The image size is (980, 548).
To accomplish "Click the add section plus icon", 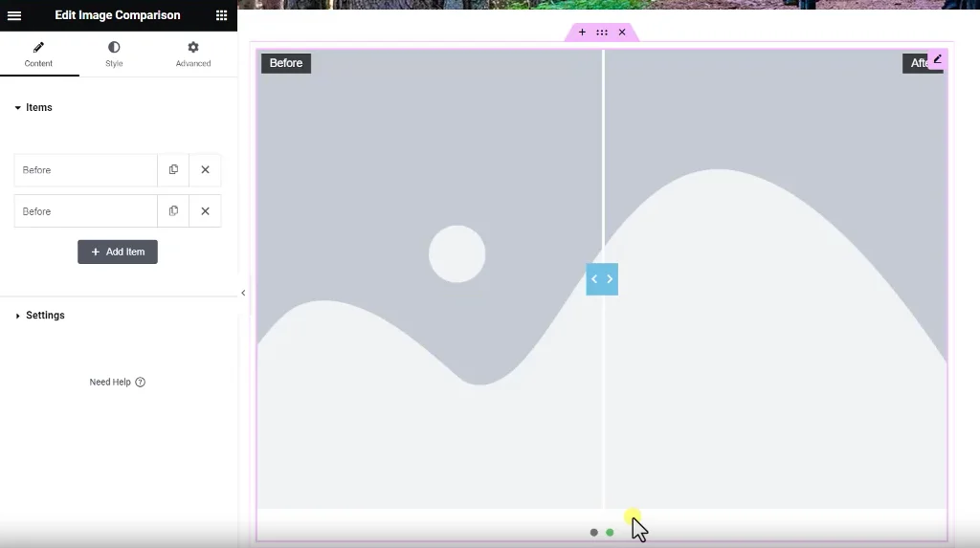I will 582,33.
